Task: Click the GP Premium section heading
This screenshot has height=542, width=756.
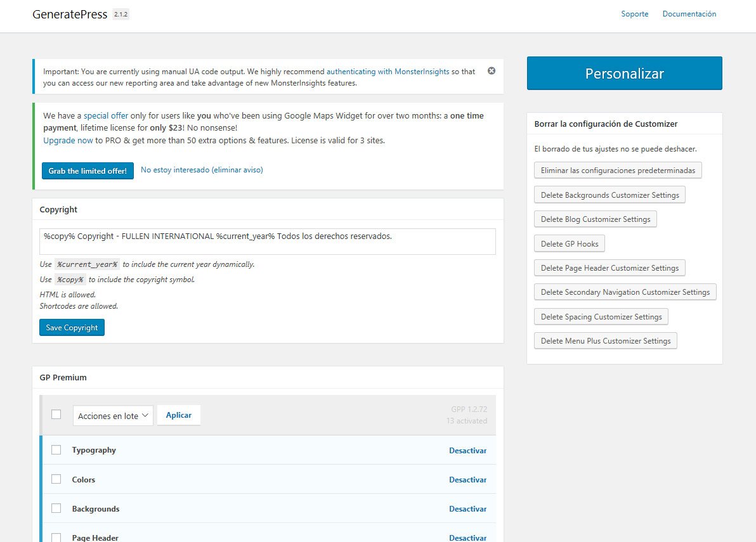Action: tap(63, 377)
